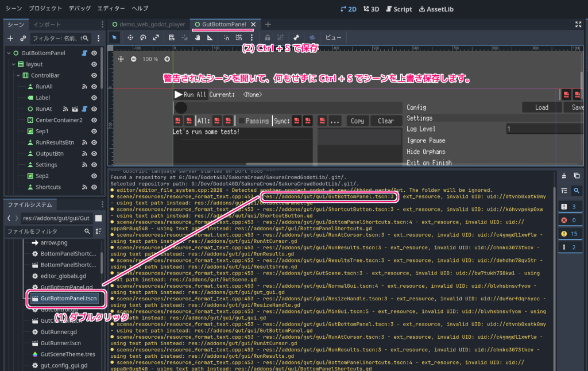The image size is (588, 371).
Task: Select the Settings node in tree
Action: [46, 165]
